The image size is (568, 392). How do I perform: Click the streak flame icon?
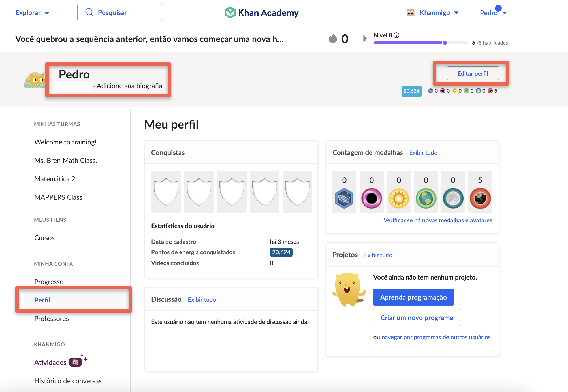[333, 39]
